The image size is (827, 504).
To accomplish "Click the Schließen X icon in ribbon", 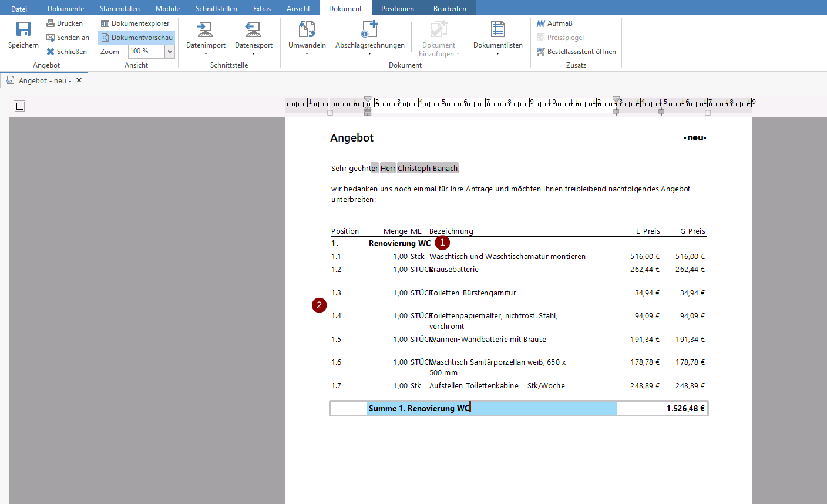I will (x=51, y=52).
